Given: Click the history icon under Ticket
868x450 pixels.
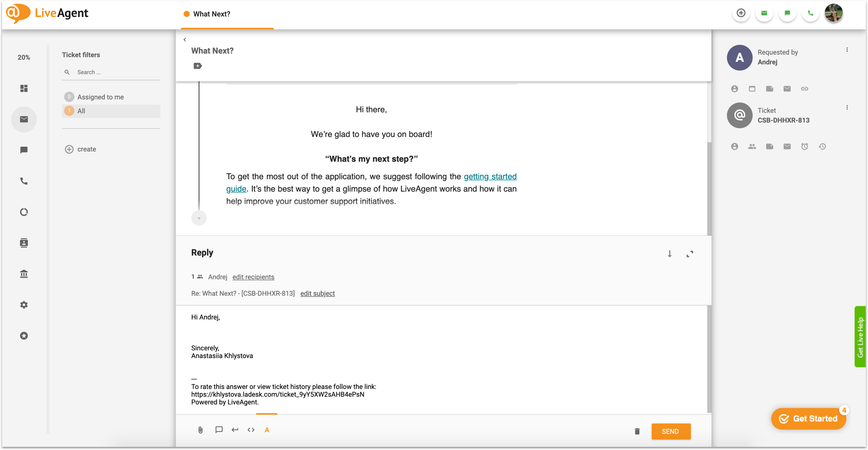Looking at the screenshot, I should coord(822,146).
